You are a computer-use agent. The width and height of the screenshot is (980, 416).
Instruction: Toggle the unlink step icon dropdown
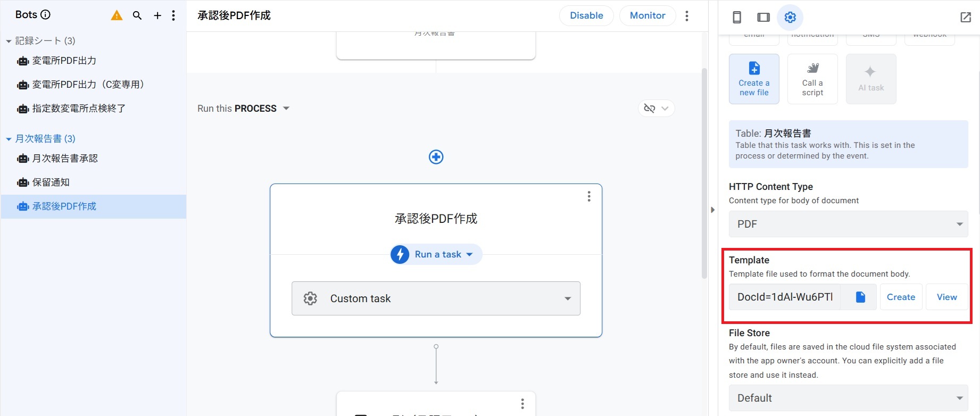(x=656, y=109)
